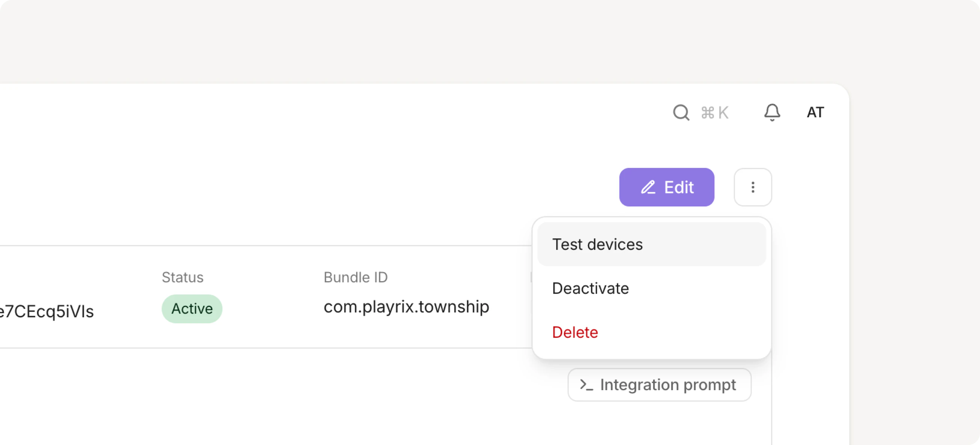Click gray page background above the card
Viewport: 980px width, 445px height.
click(x=419, y=42)
